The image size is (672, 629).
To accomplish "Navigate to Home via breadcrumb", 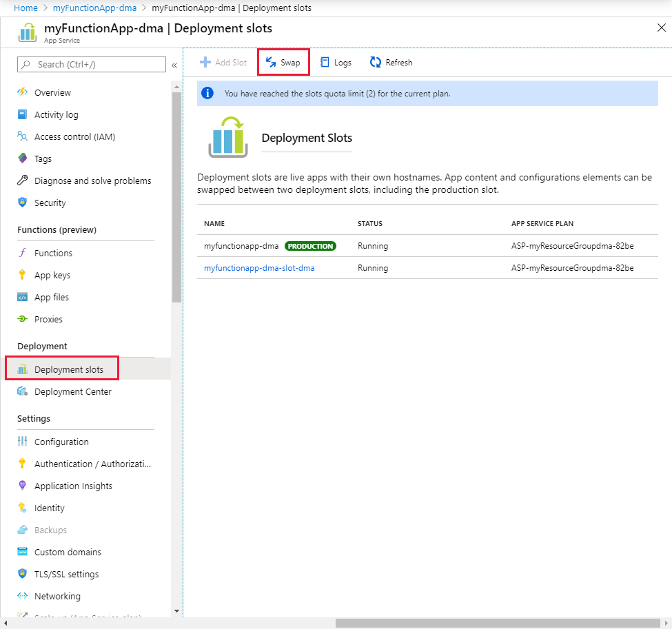I will click(26, 8).
